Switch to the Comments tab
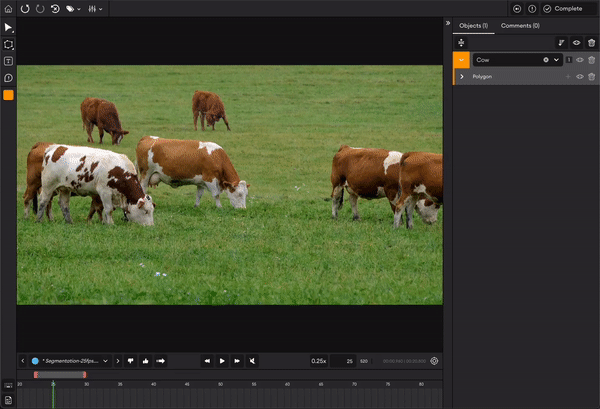Image resolution: width=600 pixels, height=409 pixels. tap(519, 25)
